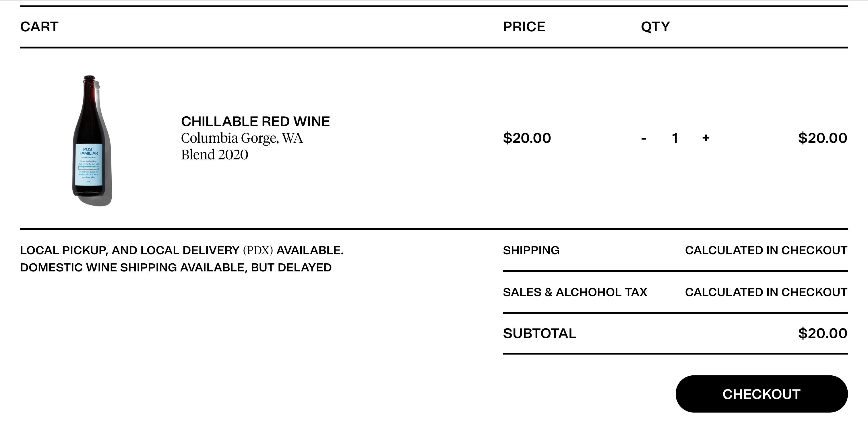
Task: Click the Cart heading
Action: (39, 27)
